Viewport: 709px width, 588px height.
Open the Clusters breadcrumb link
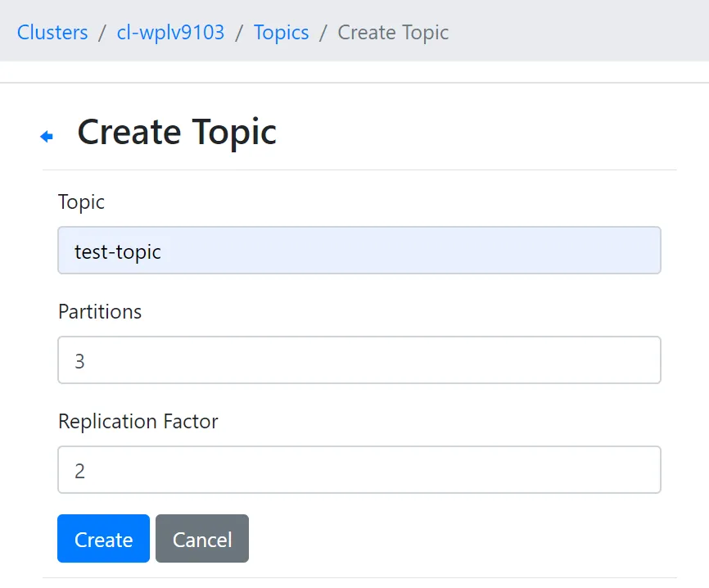pyautogui.click(x=52, y=32)
